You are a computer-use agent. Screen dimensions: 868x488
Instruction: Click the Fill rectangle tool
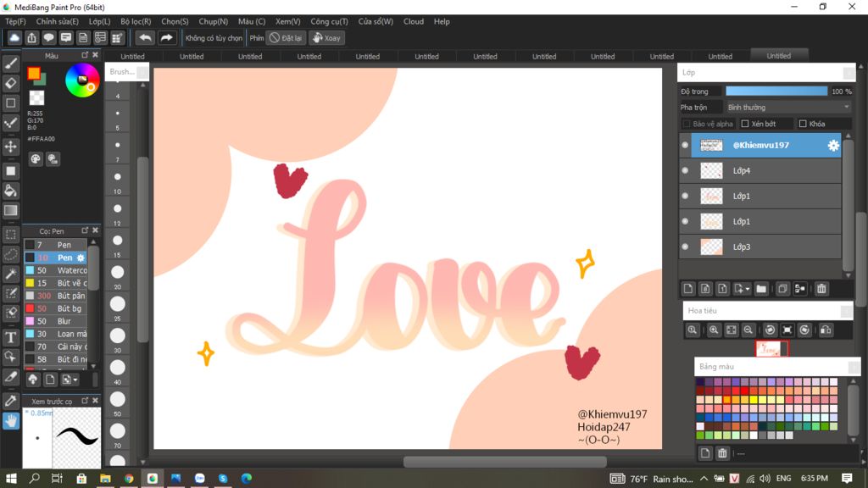tap(10, 171)
